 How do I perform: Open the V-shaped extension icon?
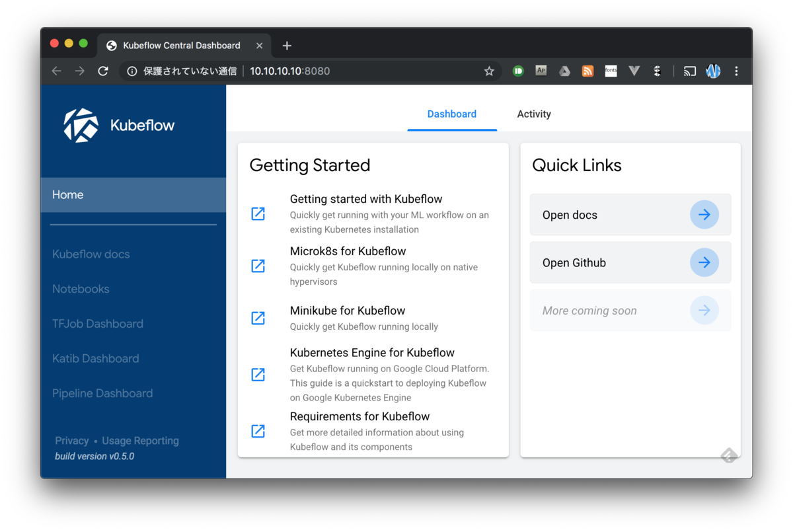(x=634, y=71)
